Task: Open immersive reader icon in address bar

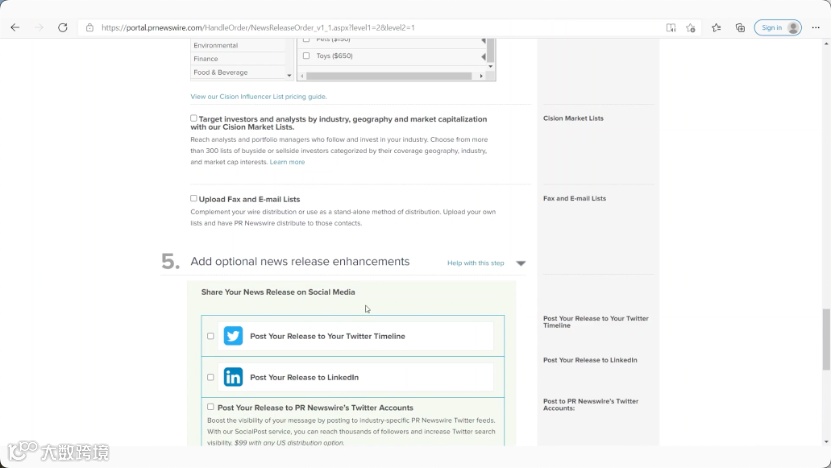Action: (x=671, y=28)
